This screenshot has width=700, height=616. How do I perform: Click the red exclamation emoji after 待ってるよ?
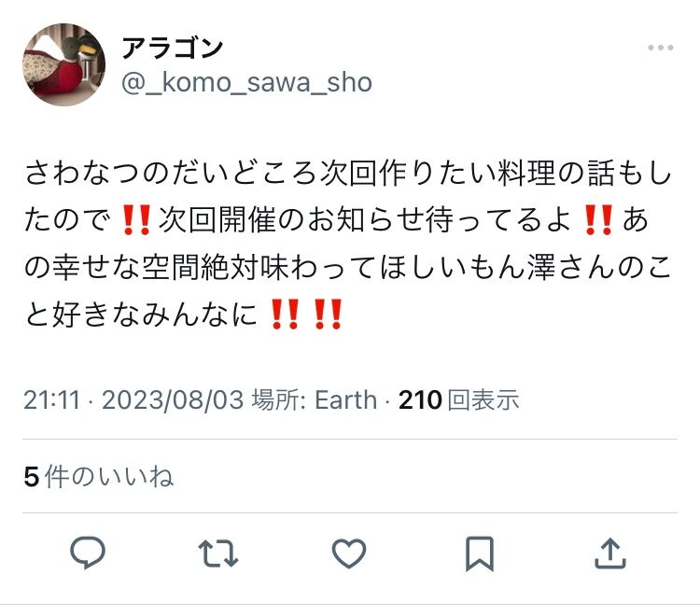[598, 220]
